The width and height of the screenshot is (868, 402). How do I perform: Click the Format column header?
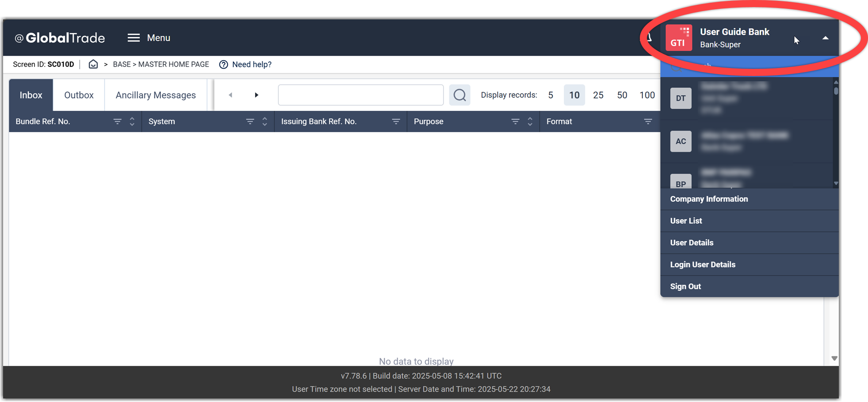[x=559, y=121]
